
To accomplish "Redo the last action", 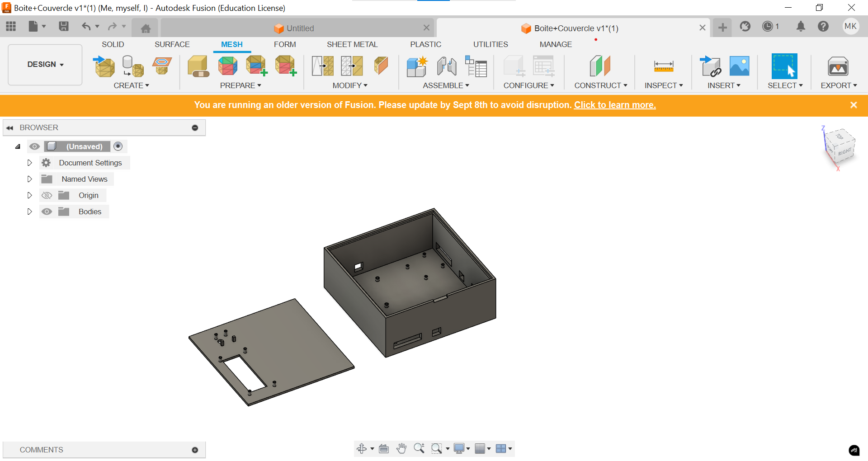I will pos(112,27).
